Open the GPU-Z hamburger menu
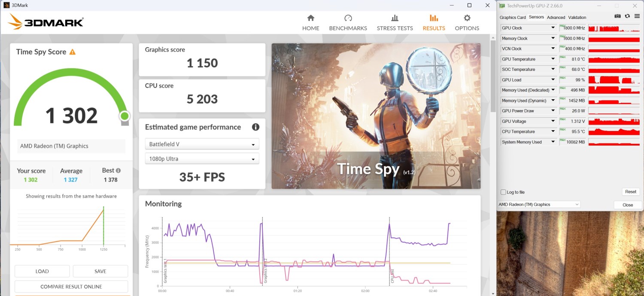The image size is (644, 296). [637, 16]
